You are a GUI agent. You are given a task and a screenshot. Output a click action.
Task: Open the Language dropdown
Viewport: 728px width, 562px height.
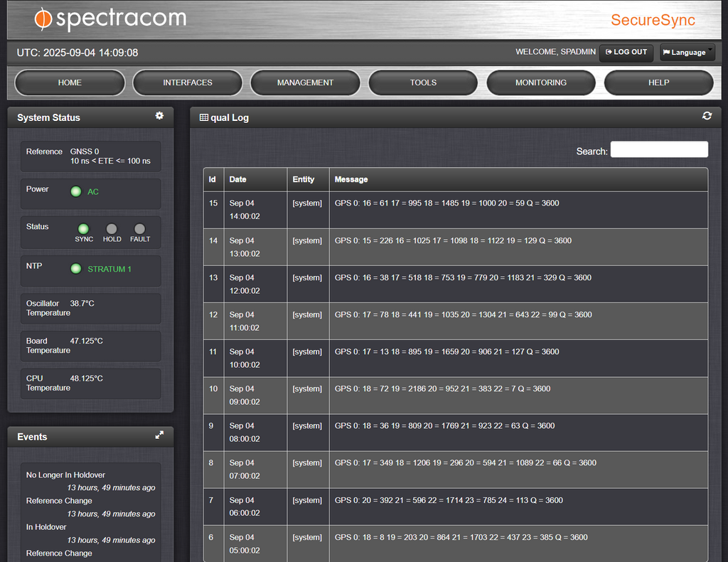(x=687, y=53)
